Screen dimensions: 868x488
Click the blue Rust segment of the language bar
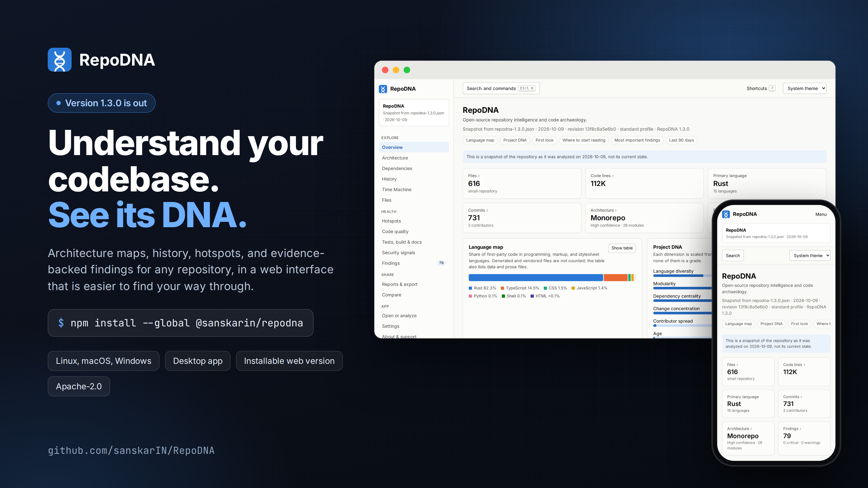(535, 278)
